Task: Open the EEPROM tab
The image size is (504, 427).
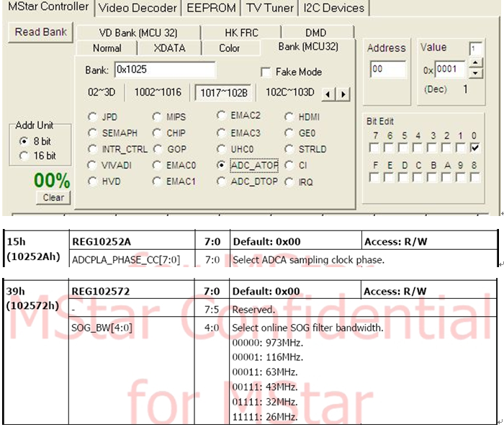Action: [x=211, y=8]
